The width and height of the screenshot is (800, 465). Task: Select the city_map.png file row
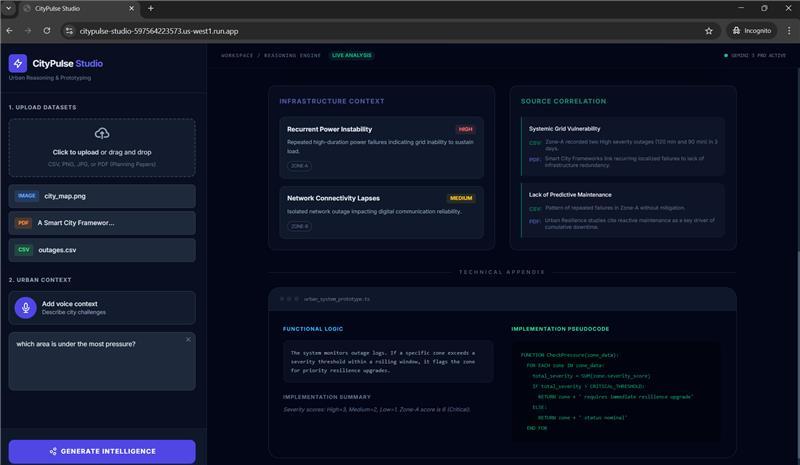pyautogui.click(x=102, y=196)
